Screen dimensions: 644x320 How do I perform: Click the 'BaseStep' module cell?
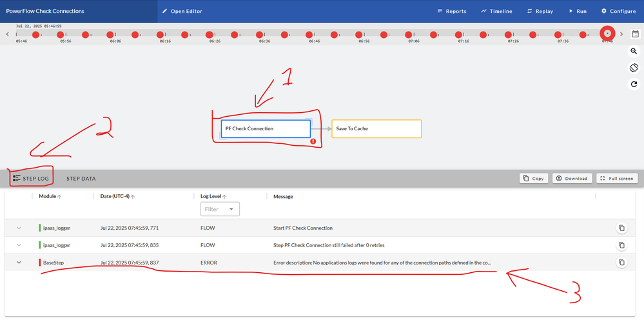54,263
